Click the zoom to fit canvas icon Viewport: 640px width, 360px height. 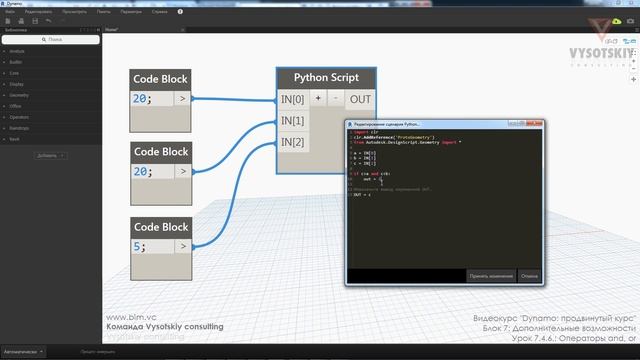coord(633,52)
